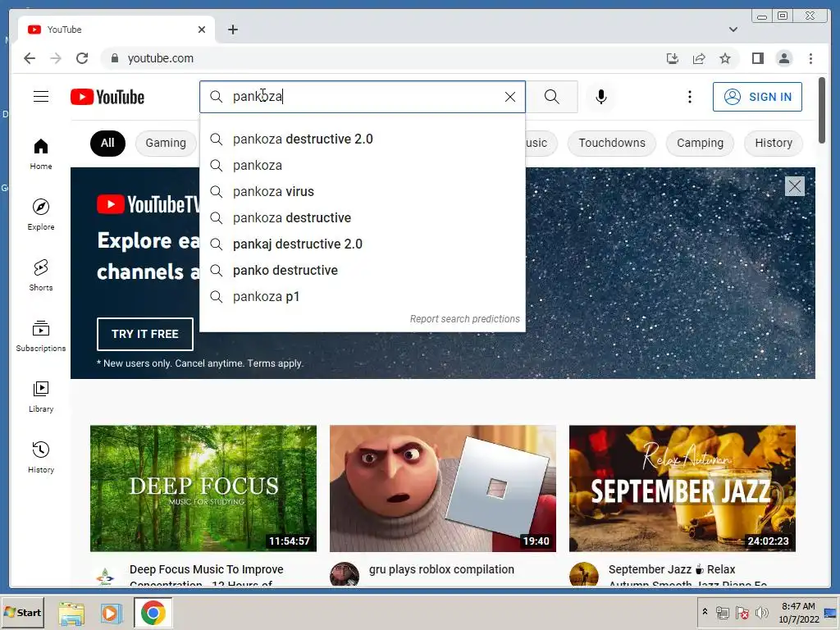Click the page vertical scrollbar

(x=821, y=111)
